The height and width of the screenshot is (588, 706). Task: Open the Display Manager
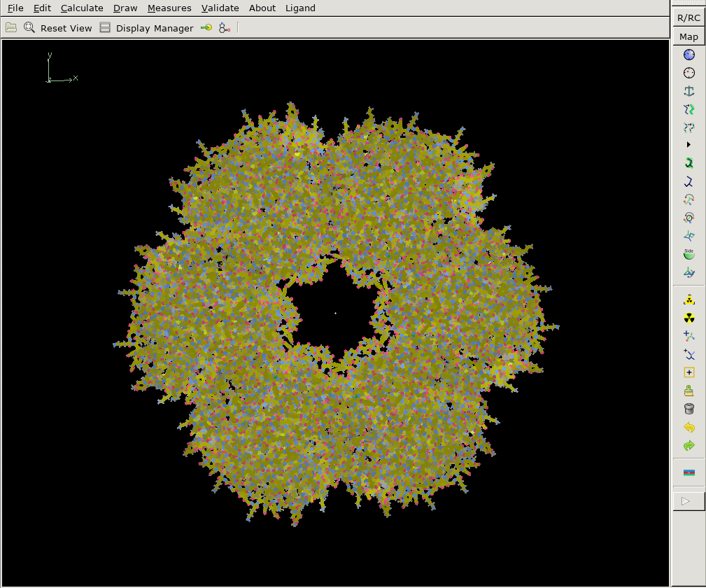(x=147, y=28)
